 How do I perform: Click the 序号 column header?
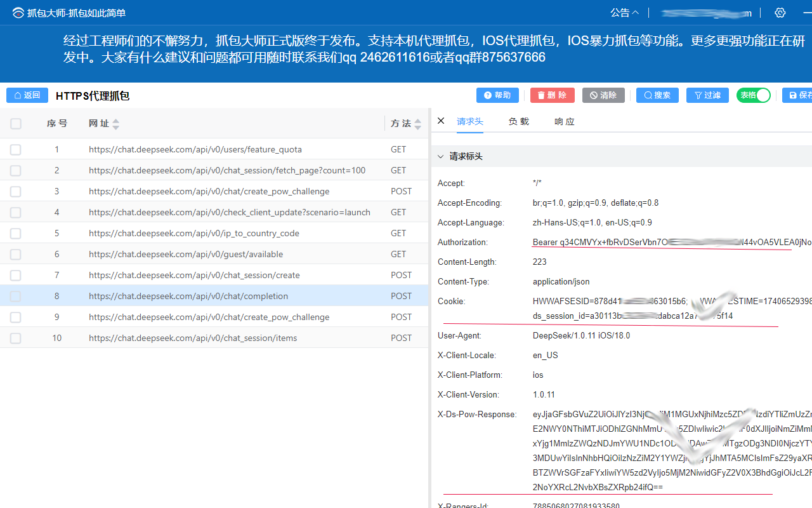(56, 124)
